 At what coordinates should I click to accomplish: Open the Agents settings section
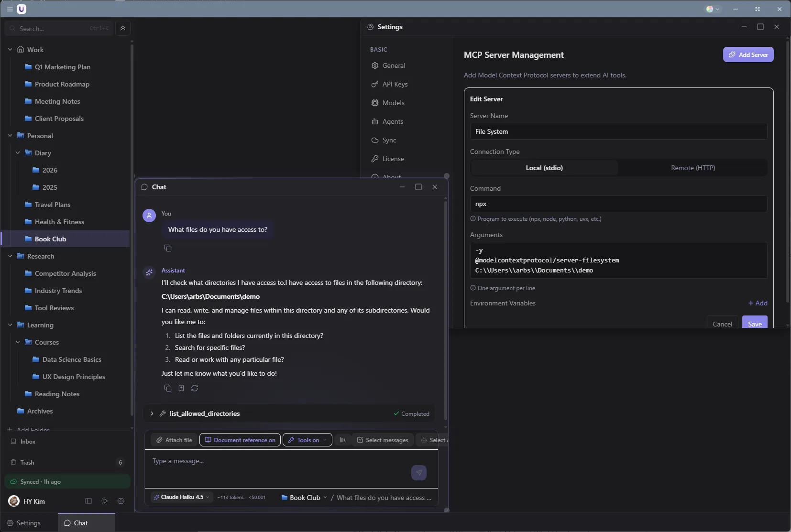[393, 122]
